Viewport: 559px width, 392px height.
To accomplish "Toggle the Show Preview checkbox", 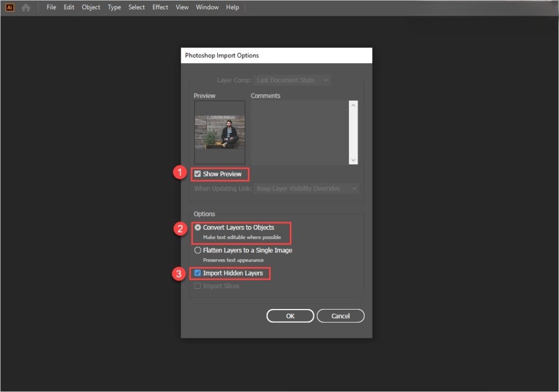I will tap(198, 174).
